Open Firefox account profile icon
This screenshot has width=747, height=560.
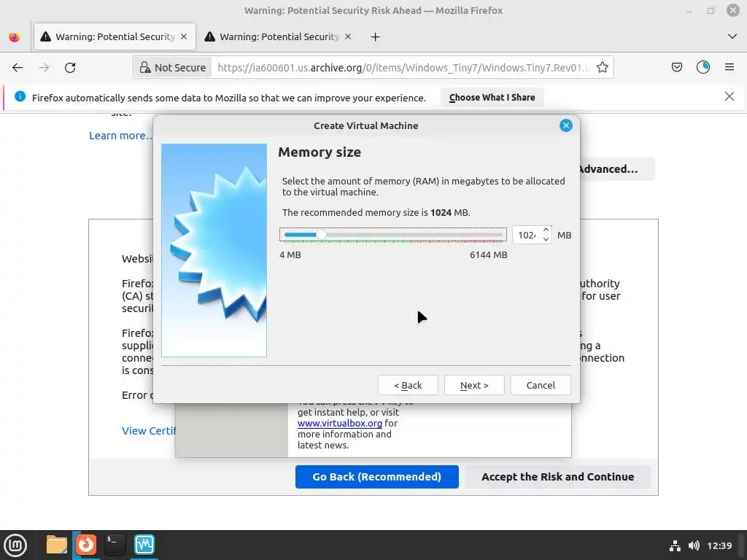pos(703,68)
